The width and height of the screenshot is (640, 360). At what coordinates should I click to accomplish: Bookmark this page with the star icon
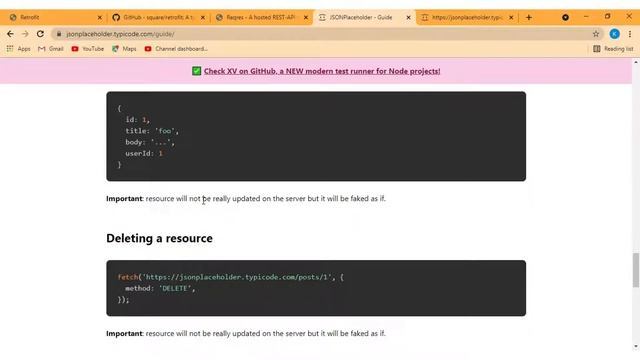point(596,34)
